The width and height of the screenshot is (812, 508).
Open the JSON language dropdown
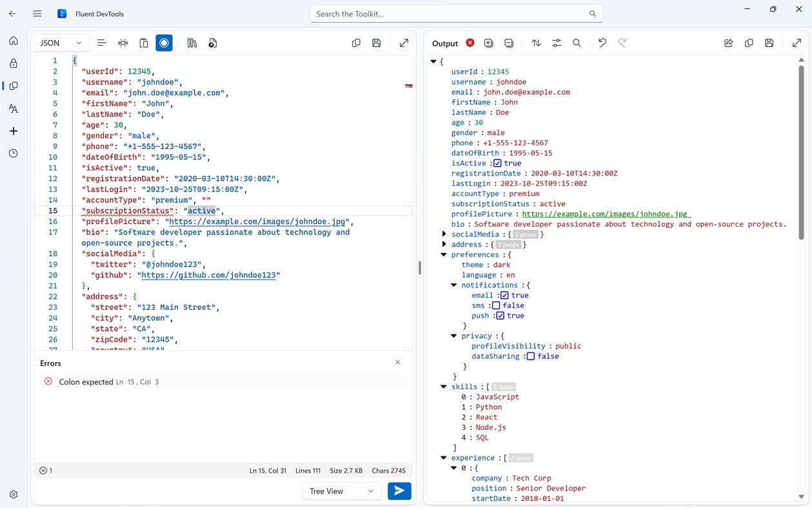(61, 43)
